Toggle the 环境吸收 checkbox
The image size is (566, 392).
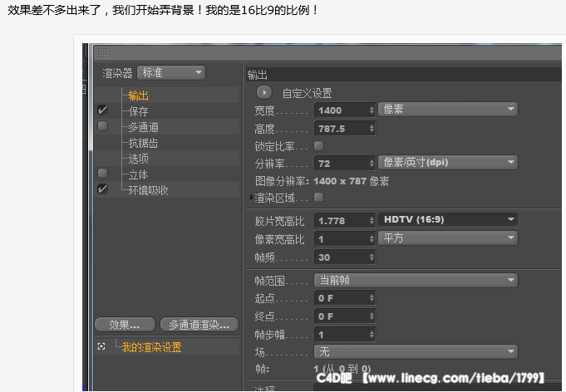[102, 189]
